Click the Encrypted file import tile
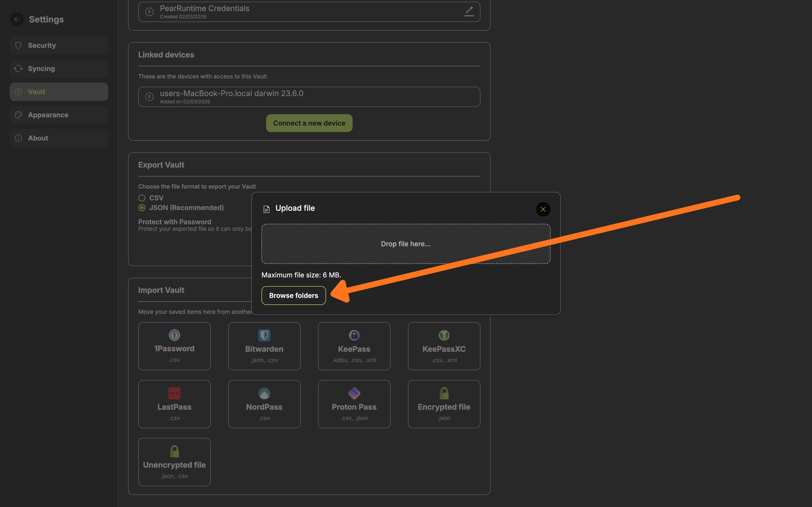The image size is (812, 507). click(x=444, y=404)
